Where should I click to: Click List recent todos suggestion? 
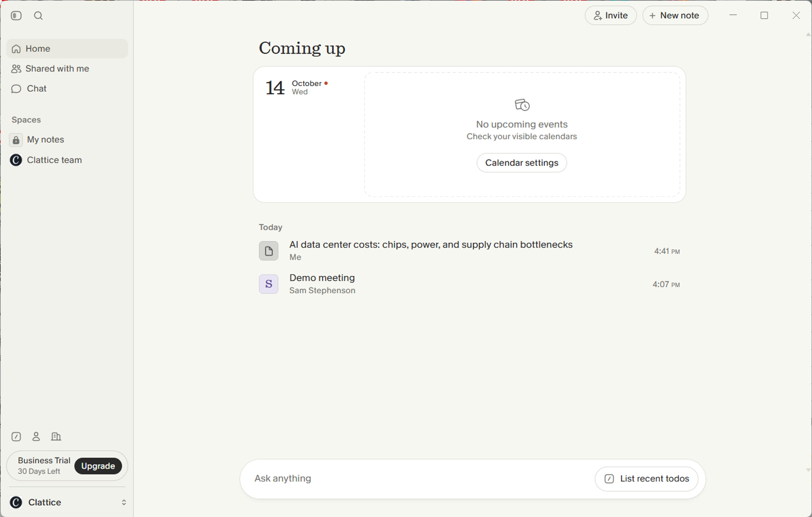click(646, 479)
